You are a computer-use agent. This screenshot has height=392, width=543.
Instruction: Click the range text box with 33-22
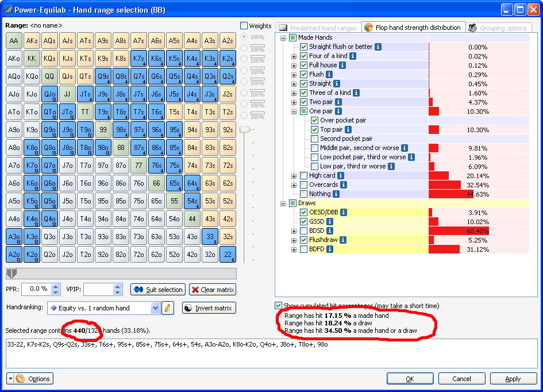point(271,353)
